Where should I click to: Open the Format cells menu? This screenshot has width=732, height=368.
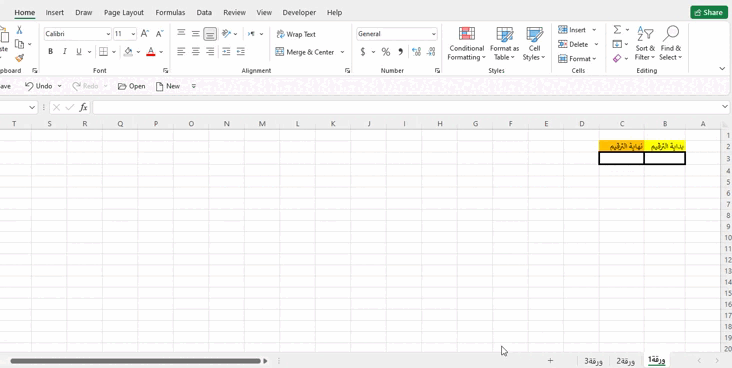coord(577,59)
